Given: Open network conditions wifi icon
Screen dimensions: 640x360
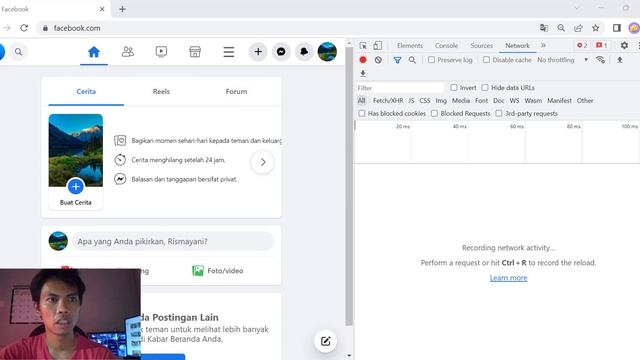Looking at the screenshot, I should click(600, 60).
